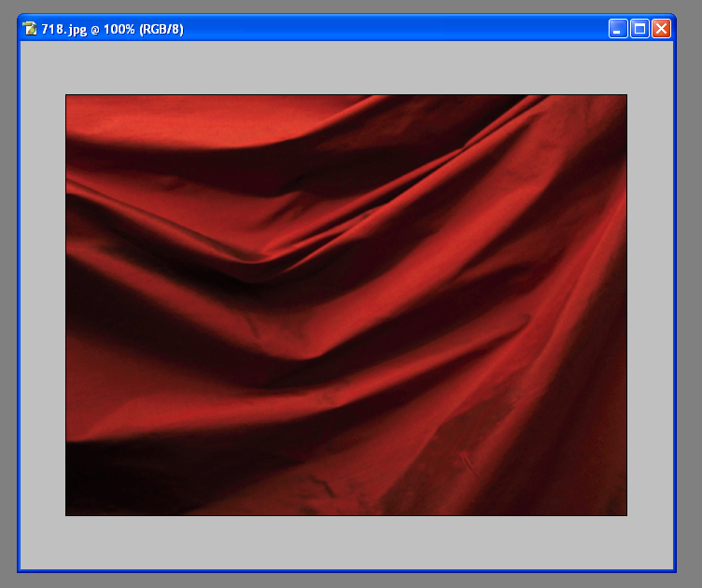Minimize the 718.jpg document window
Image resolution: width=702 pixels, height=588 pixels.
[618, 29]
